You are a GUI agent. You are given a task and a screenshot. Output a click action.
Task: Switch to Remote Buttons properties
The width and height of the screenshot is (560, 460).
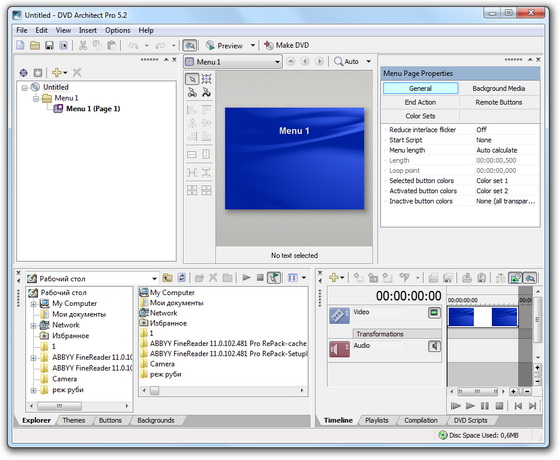click(499, 102)
